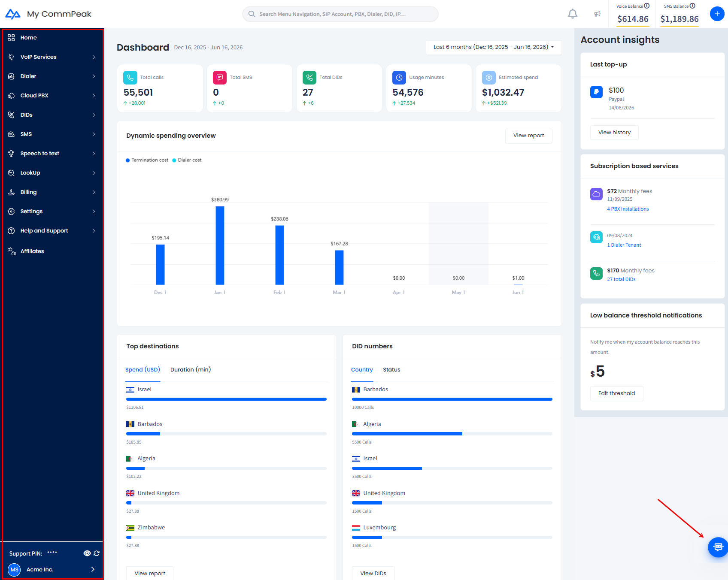The width and height of the screenshot is (728, 580).
Task: Add funds with the blue plus button
Action: (717, 14)
